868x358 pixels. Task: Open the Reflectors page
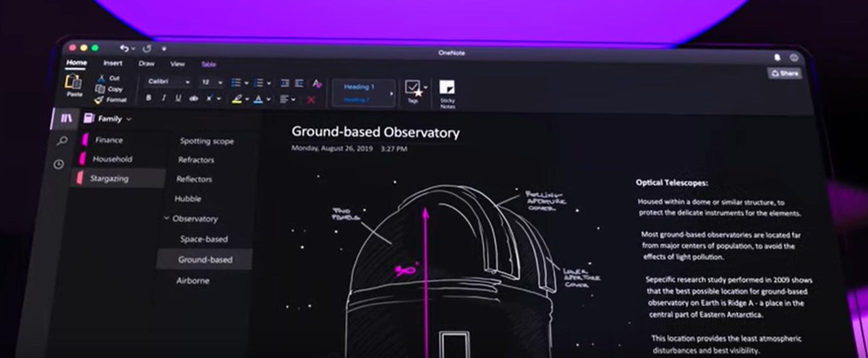(194, 179)
